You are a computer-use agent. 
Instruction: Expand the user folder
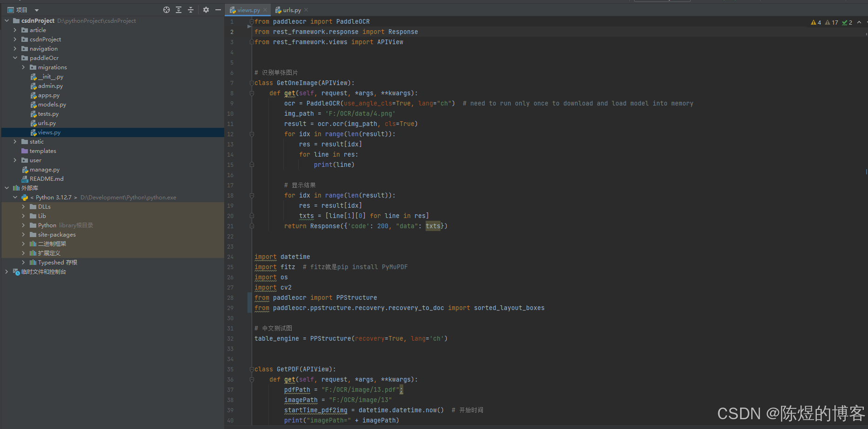pyautogui.click(x=15, y=160)
